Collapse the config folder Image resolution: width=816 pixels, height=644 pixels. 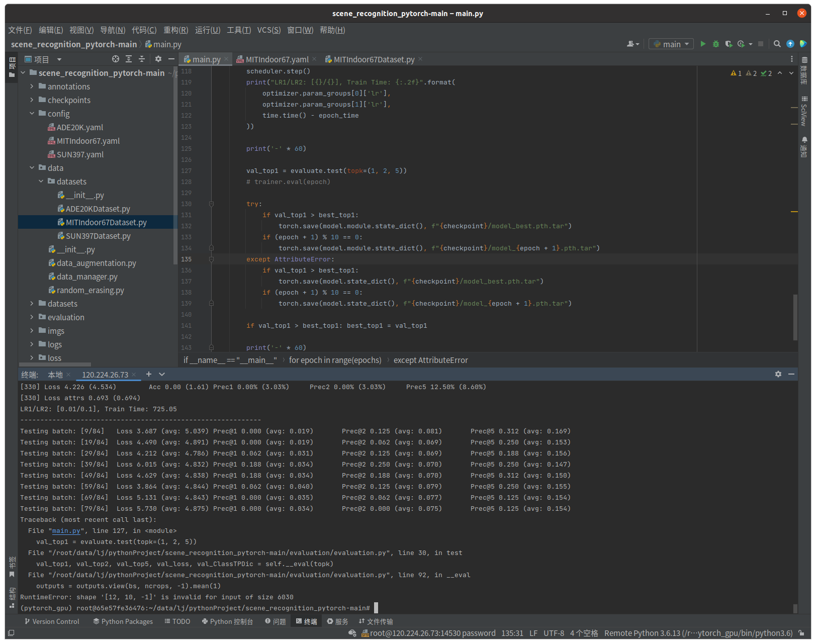pyautogui.click(x=32, y=114)
